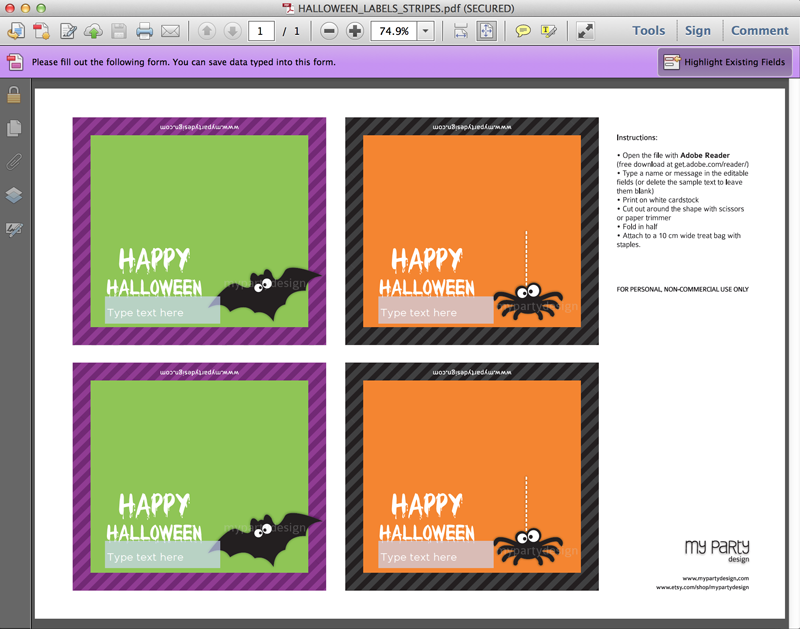
Task: Zoom out with the minus button
Action: tap(329, 31)
